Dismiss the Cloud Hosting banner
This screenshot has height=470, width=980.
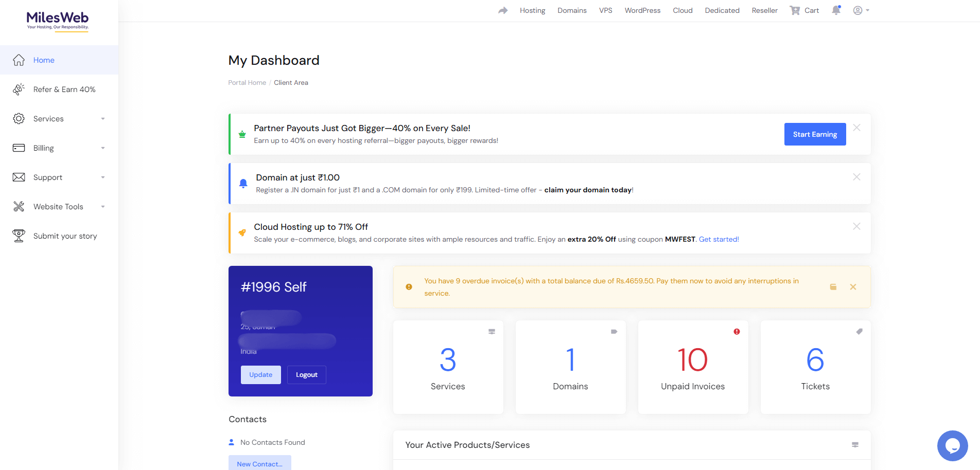coord(856,226)
